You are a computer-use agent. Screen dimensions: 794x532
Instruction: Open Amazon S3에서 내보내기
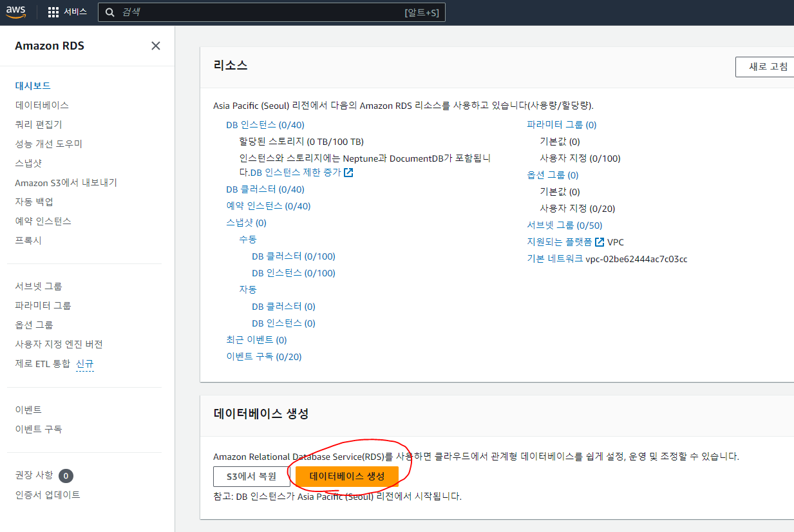click(66, 182)
